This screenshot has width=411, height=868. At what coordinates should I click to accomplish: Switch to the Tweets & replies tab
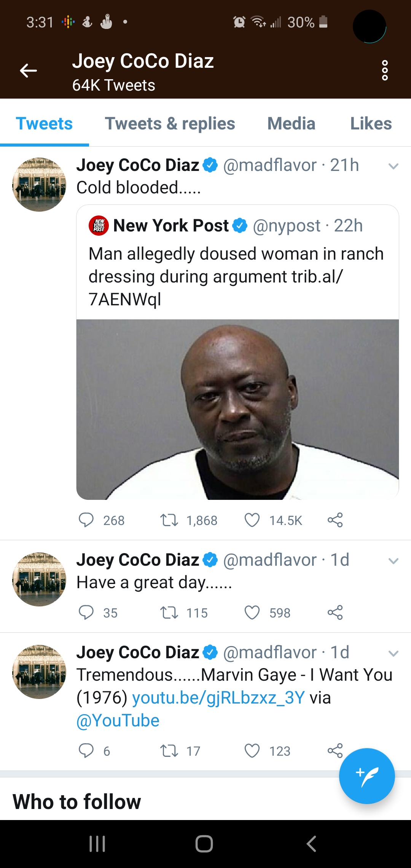pyautogui.click(x=170, y=124)
